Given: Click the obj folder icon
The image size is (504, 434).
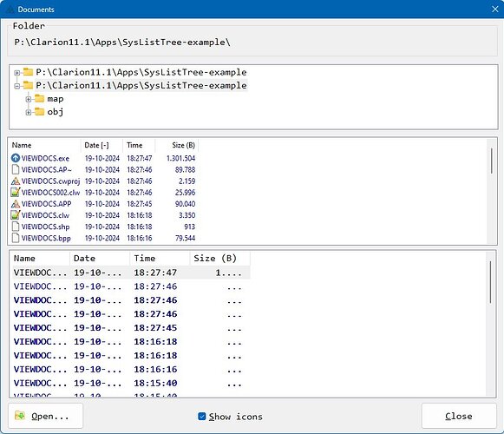Looking at the screenshot, I should [x=39, y=112].
